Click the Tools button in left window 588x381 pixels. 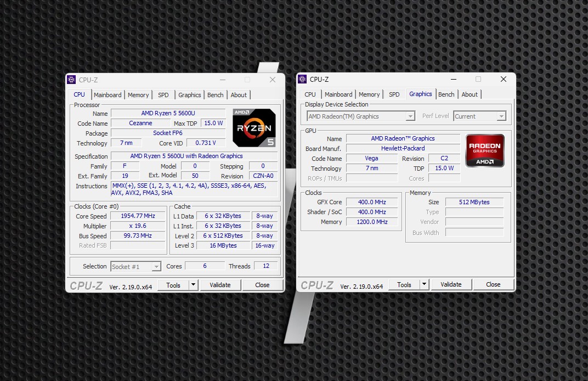click(173, 285)
